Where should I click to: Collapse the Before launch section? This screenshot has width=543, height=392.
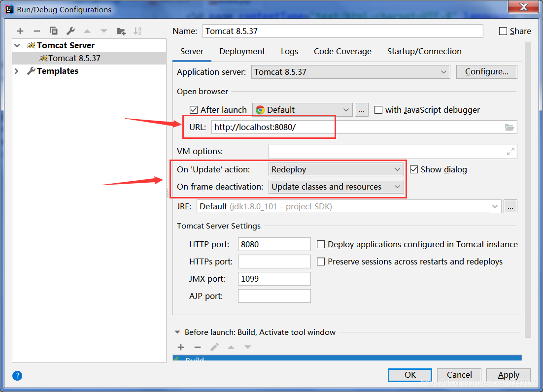pos(177,332)
